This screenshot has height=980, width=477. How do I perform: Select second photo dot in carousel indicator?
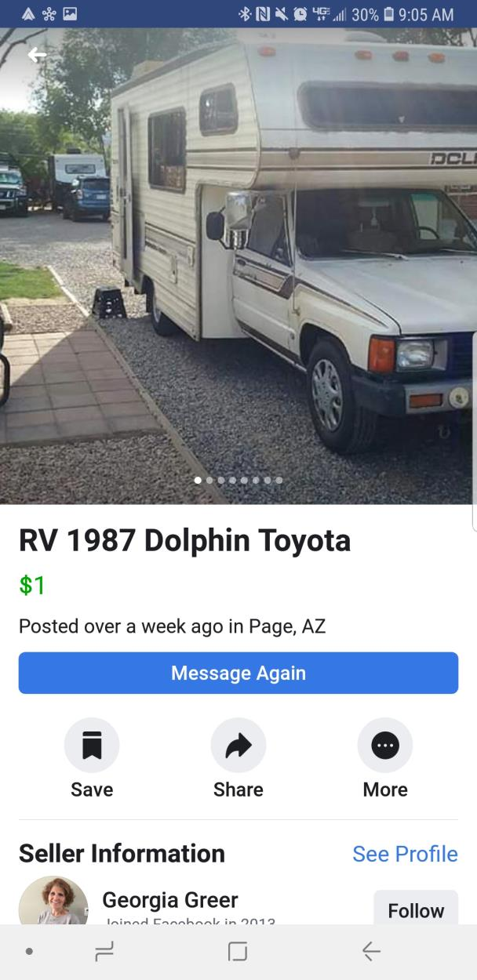(209, 480)
